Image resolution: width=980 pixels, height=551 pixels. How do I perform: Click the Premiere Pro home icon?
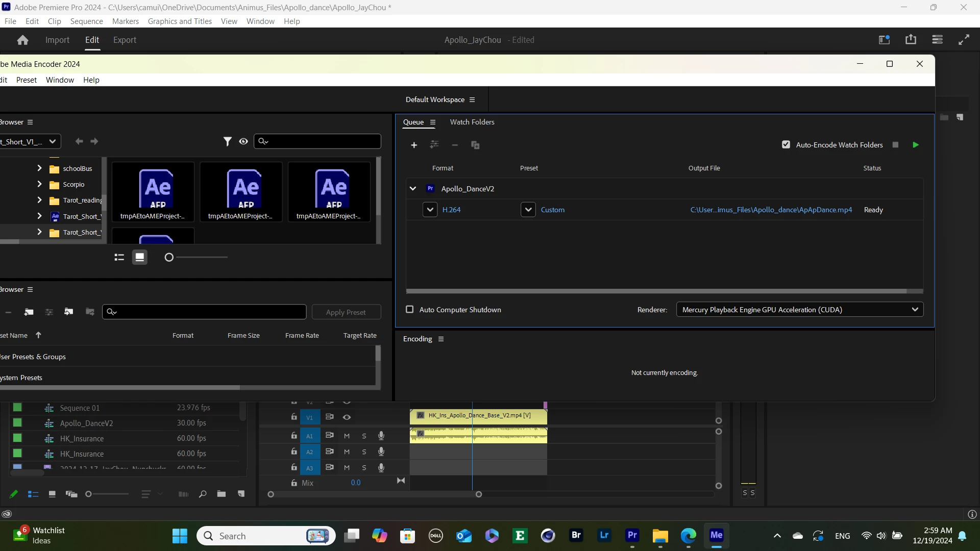22,40
